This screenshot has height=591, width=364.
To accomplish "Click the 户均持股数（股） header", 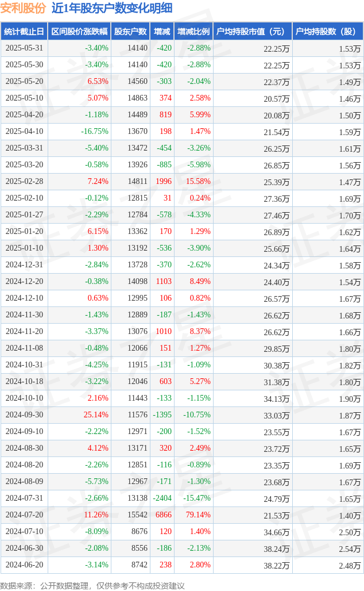I will (328, 32).
